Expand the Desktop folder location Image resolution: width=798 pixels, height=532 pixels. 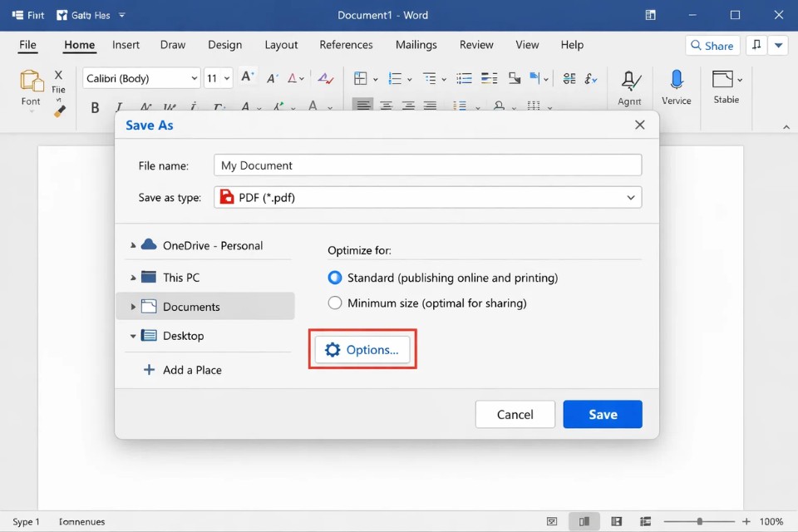tap(133, 336)
